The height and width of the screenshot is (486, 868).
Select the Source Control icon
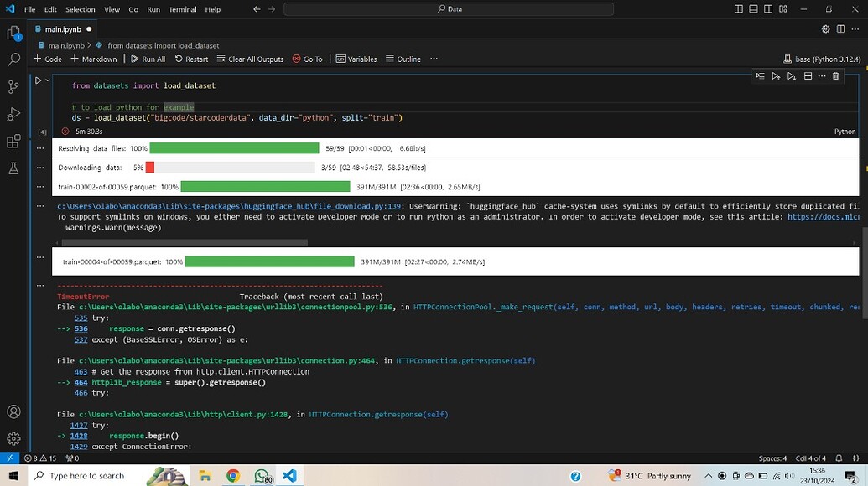[13, 86]
